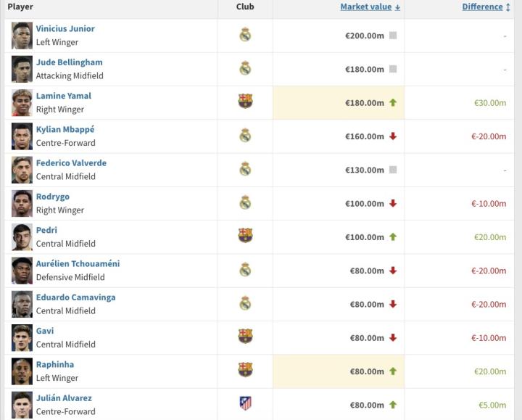522x420 pixels.
Task: Click red down arrow beside Kylian Mbappé's value
Action: (393, 136)
